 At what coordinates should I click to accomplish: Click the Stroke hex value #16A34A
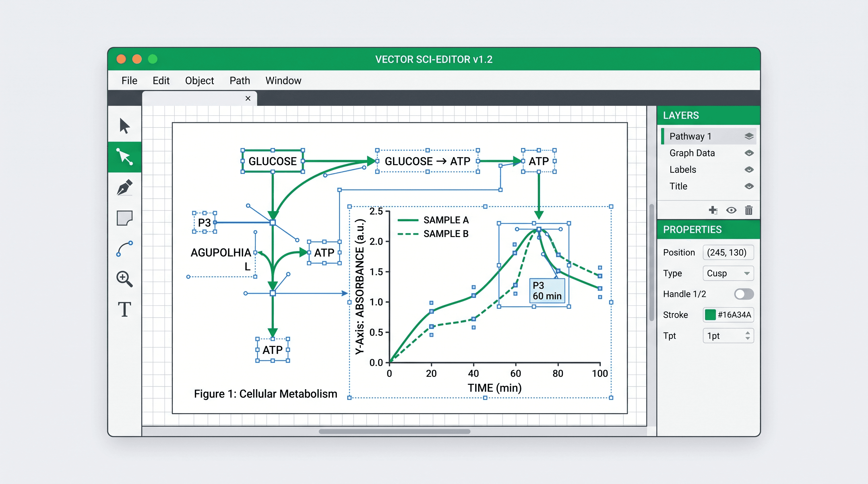click(734, 315)
